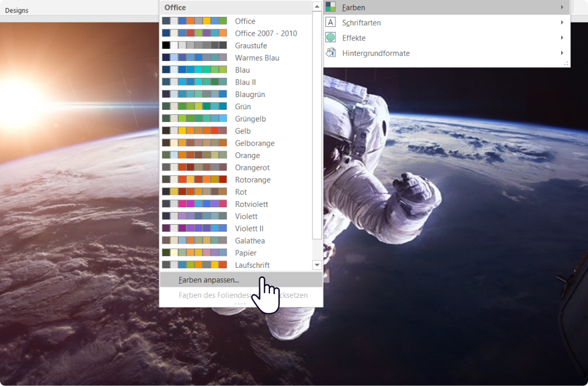Open the Hintergrundformate submenu entry
This screenshot has height=386, width=588.
point(446,53)
